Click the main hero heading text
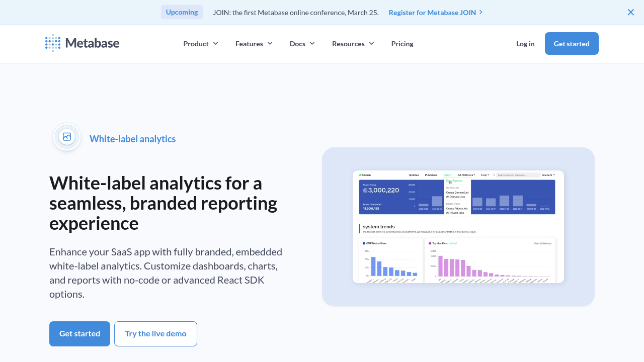This screenshot has width=644, height=362. [x=164, y=203]
